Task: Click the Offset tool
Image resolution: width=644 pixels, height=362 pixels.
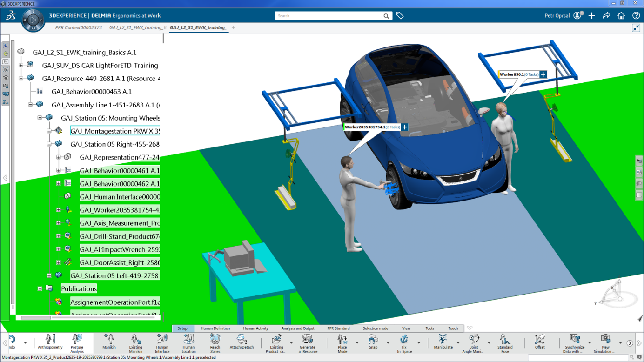Action: (540, 342)
